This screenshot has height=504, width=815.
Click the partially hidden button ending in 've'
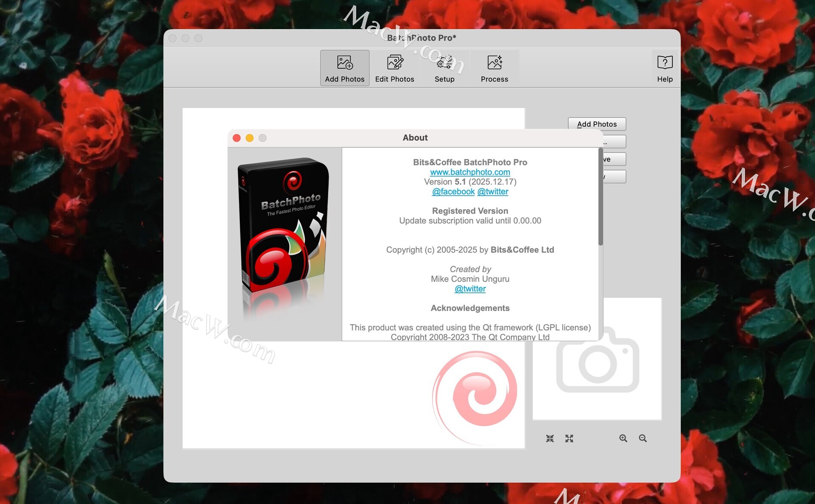(x=614, y=159)
